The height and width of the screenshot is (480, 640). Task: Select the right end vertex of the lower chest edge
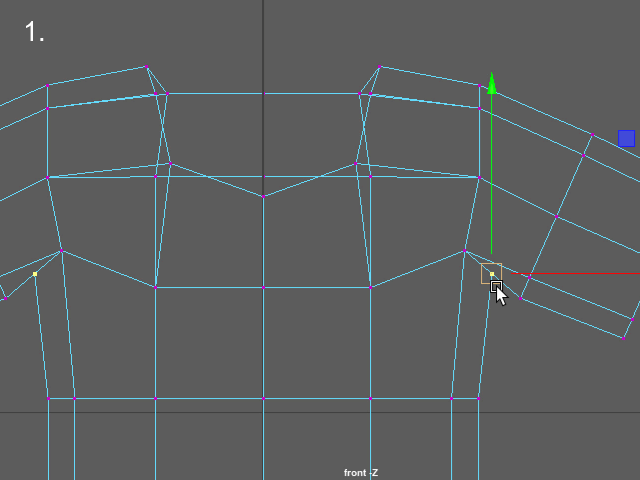[371, 288]
